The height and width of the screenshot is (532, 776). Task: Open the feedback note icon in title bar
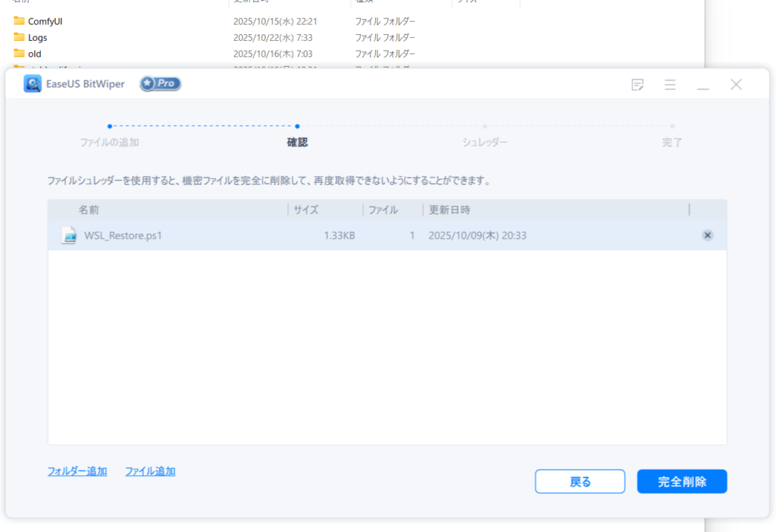[x=637, y=84]
